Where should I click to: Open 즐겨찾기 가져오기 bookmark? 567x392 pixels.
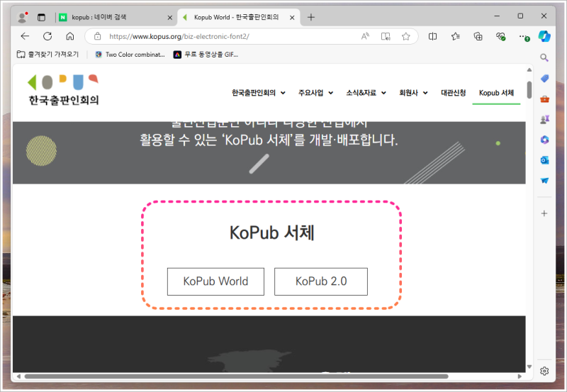[x=47, y=55]
